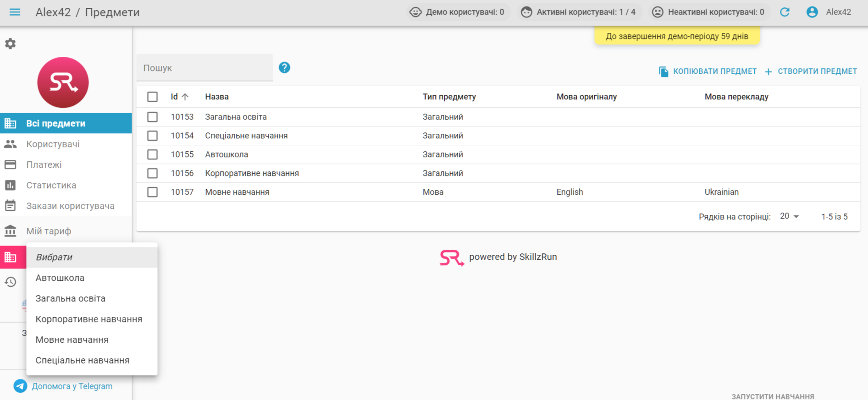The height and width of the screenshot is (400, 868).
Task: Click calendar icon beside Закази користувача
Action: coord(11,206)
